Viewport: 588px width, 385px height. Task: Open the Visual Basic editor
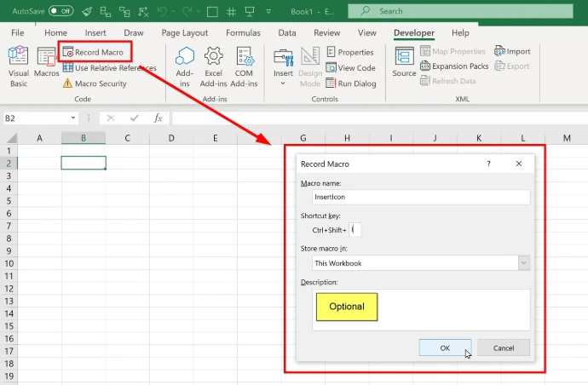coord(19,66)
